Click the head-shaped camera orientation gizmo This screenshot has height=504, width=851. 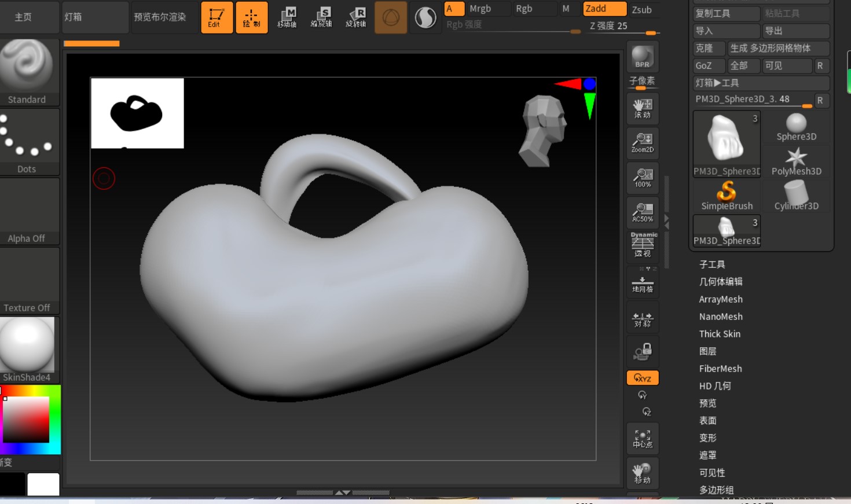click(x=543, y=131)
